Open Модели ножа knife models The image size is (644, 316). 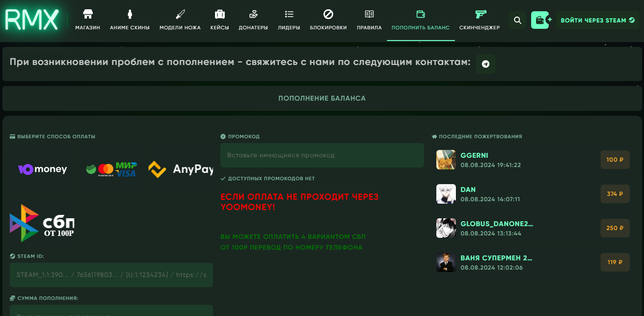coord(180,21)
